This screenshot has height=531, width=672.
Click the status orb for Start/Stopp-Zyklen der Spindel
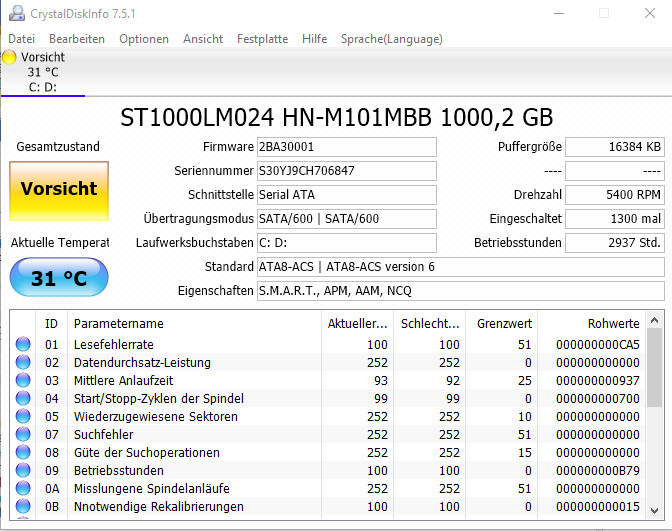tap(23, 398)
